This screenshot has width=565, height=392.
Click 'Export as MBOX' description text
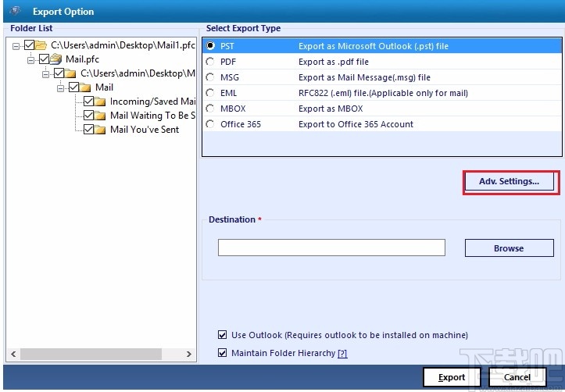(331, 109)
